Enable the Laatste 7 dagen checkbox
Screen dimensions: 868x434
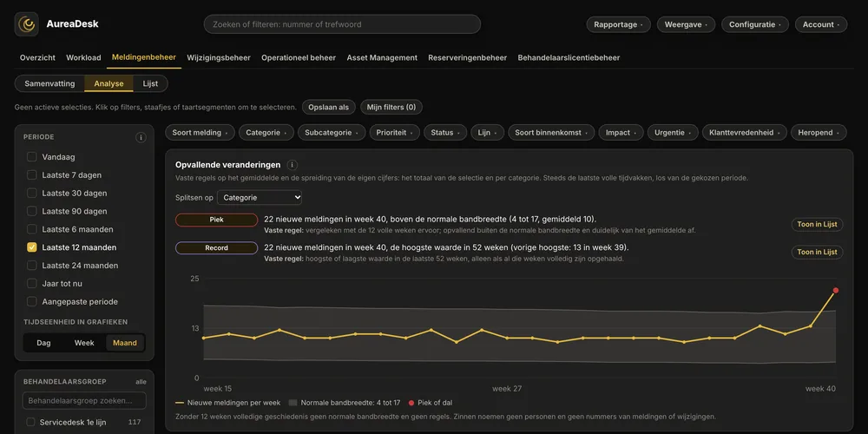point(32,175)
